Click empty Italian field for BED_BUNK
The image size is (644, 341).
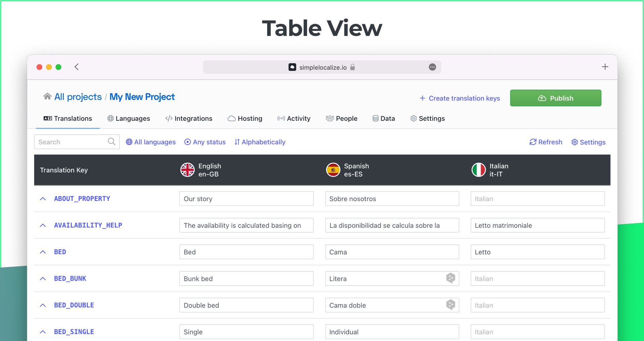537,279
